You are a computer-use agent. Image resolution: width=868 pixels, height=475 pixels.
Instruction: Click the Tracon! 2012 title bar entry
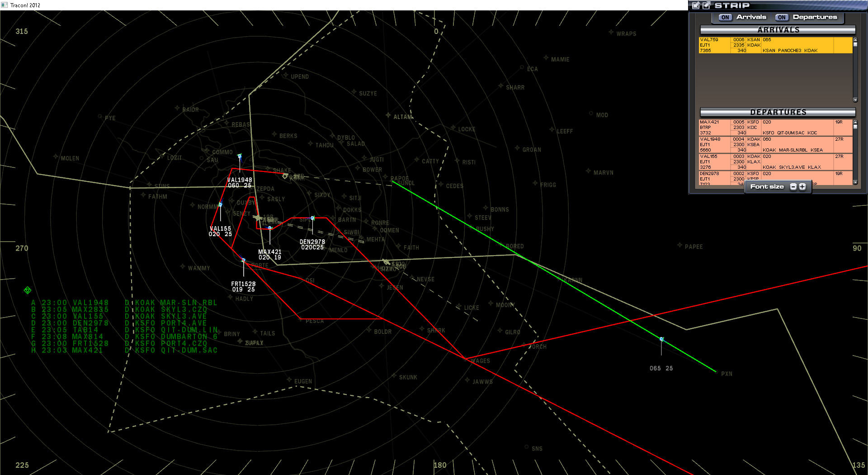pyautogui.click(x=25, y=5)
